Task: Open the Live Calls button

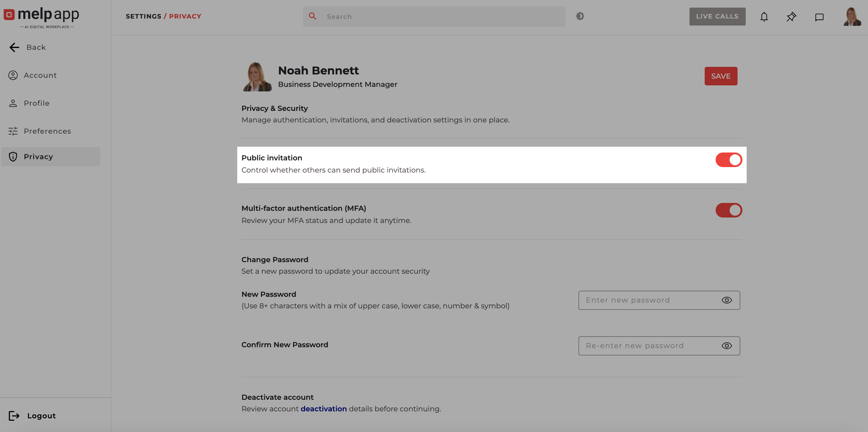Action: coord(717,16)
